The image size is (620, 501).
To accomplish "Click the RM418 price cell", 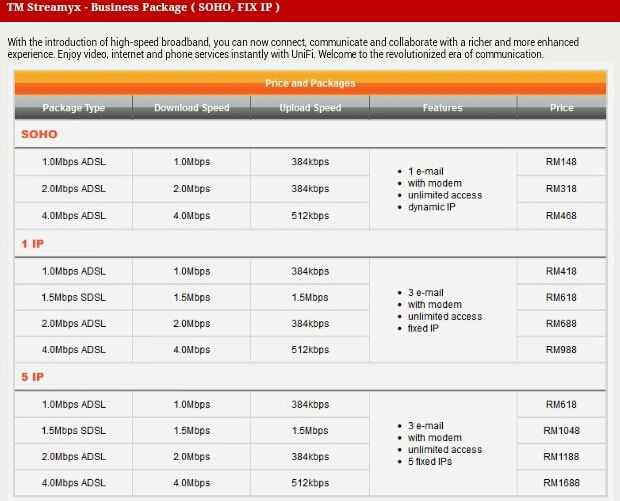I will [x=561, y=271].
